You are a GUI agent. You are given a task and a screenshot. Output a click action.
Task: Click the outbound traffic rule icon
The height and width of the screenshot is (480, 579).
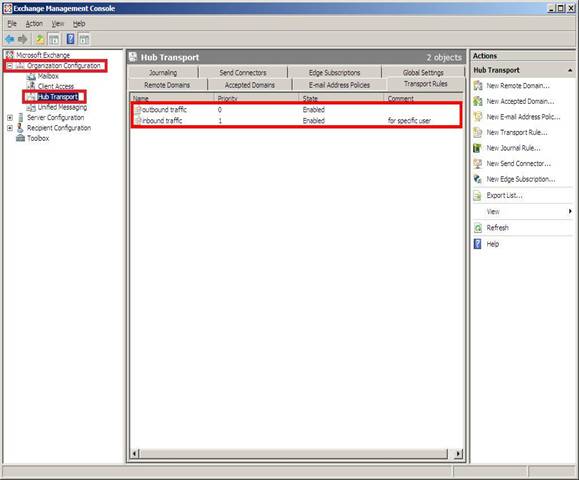tap(138, 110)
